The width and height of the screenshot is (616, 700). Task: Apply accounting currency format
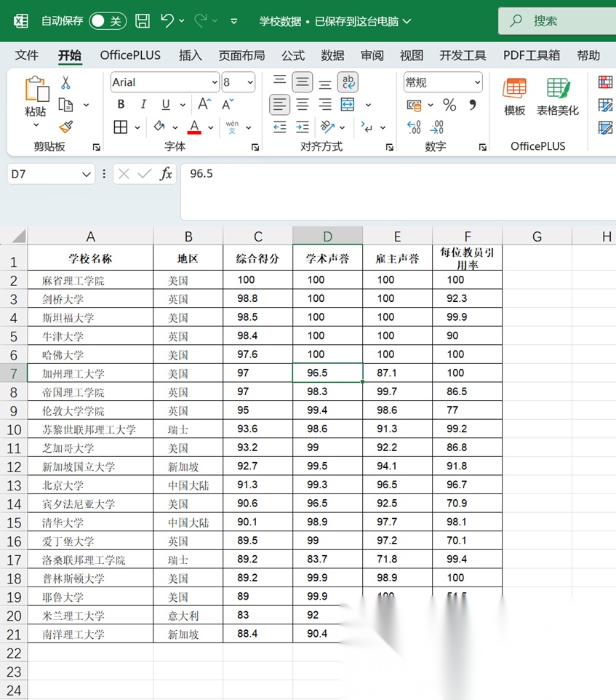point(414,106)
